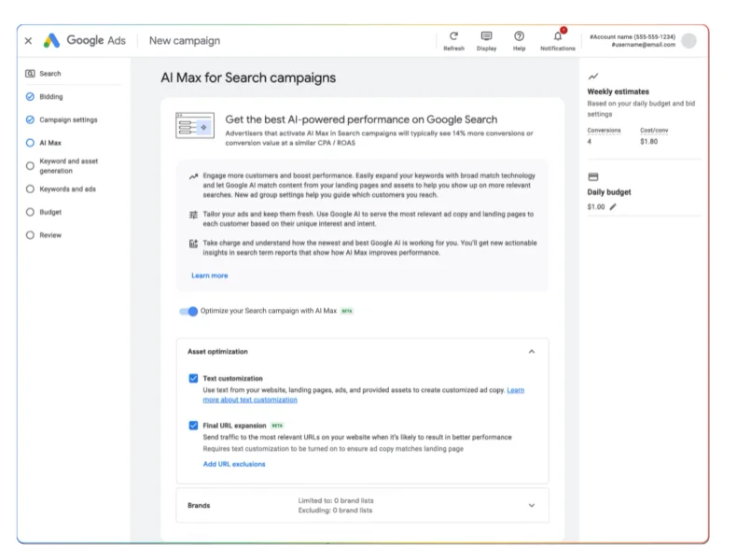Click the insights icon beside Take charge
Viewport: 737px width, 560px height.
click(x=193, y=244)
